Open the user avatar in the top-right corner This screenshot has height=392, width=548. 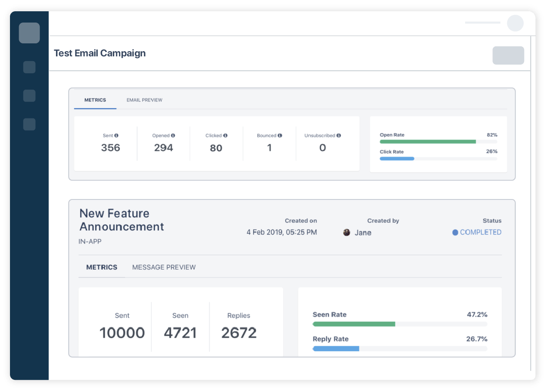pos(515,23)
